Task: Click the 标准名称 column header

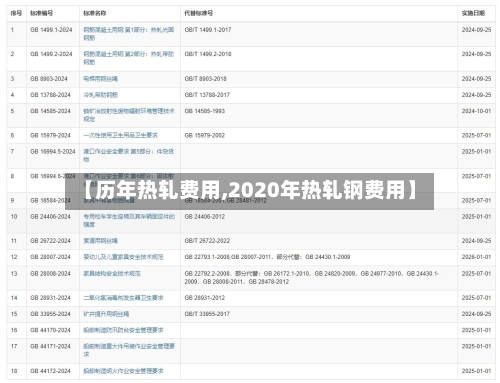Action: point(95,13)
